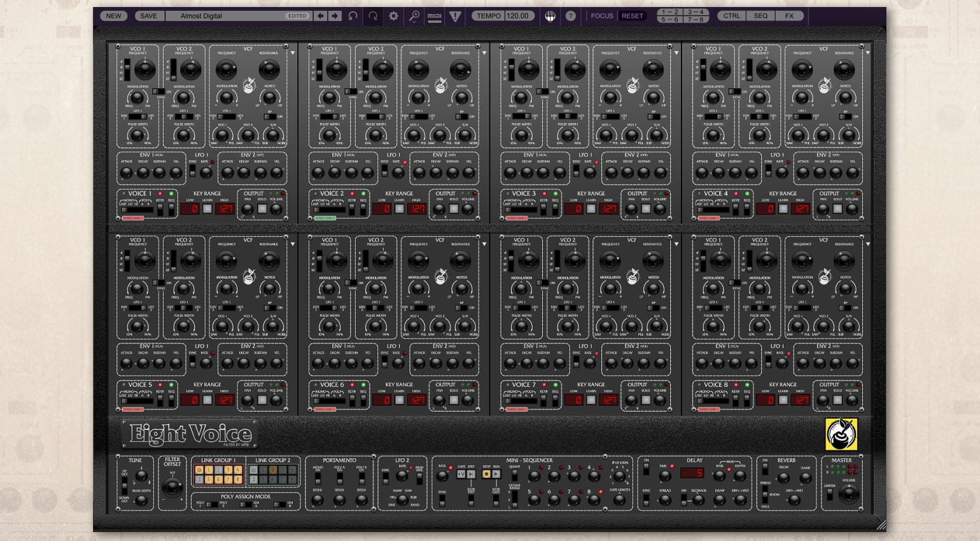Click the question mark help icon
The height and width of the screenshot is (541, 980).
pyautogui.click(x=570, y=16)
